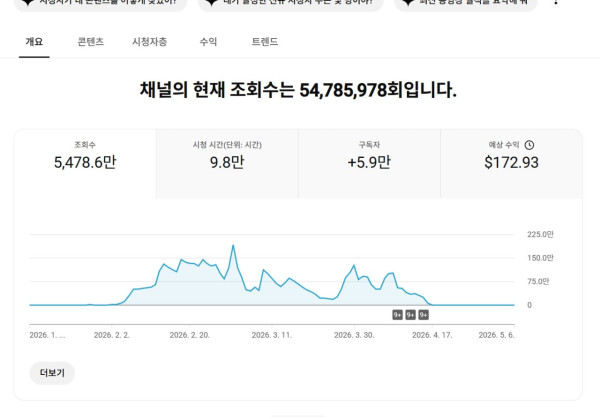The height and width of the screenshot is (419, 600).
Task: Show the 시청 시간(단위: 시간) metric card
Action: (227, 164)
